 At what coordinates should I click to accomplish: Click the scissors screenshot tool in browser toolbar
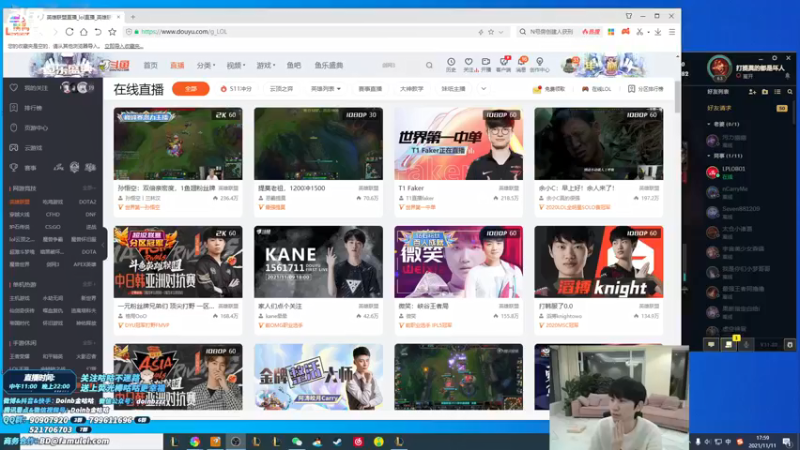[640, 32]
